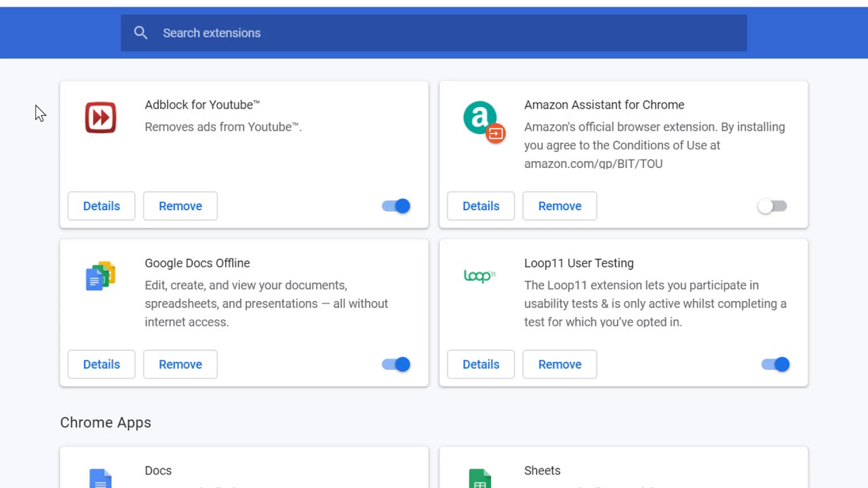Click the 'Chrome Apps' section heading
This screenshot has width=868, height=488.
[x=106, y=422]
